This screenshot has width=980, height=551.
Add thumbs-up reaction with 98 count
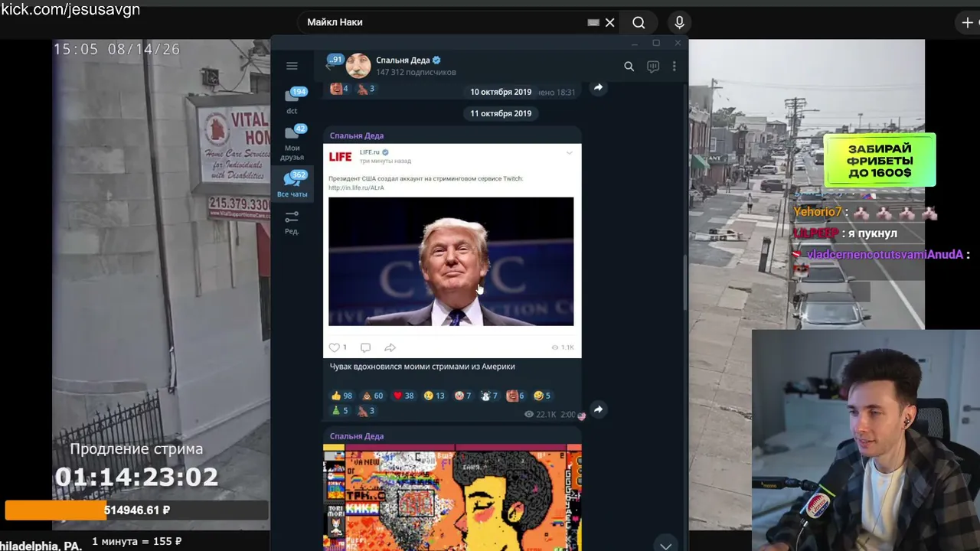coord(341,396)
